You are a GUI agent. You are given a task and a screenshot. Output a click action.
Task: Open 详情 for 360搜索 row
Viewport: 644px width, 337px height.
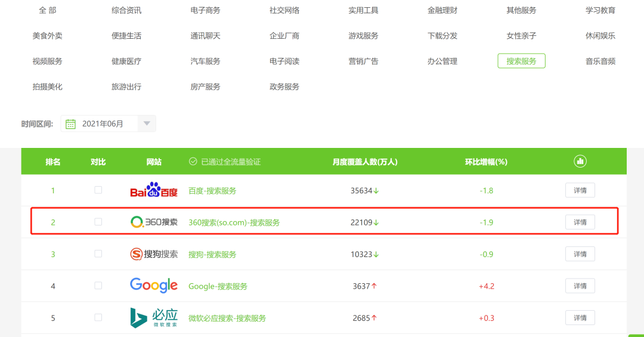click(580, 222)
